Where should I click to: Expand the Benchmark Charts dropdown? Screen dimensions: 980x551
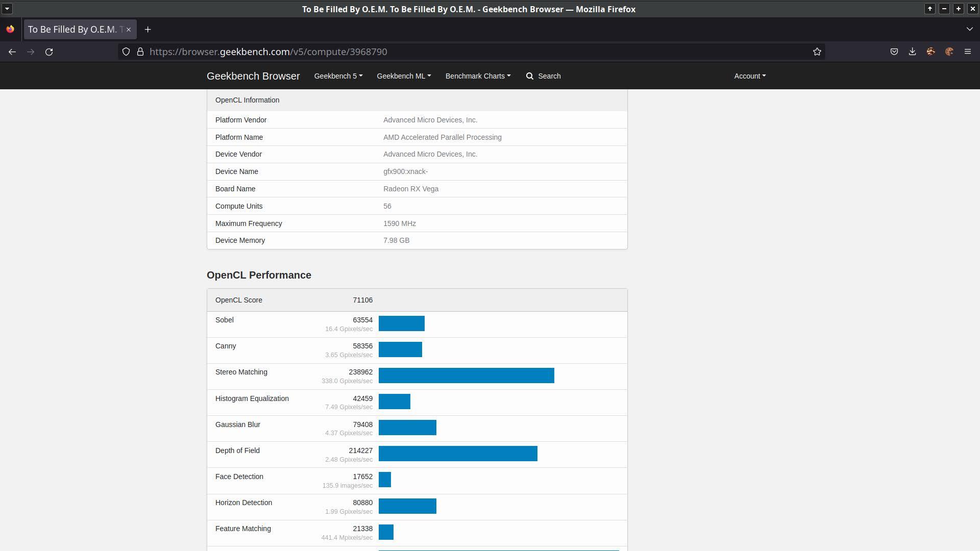[x=478, y=76]
